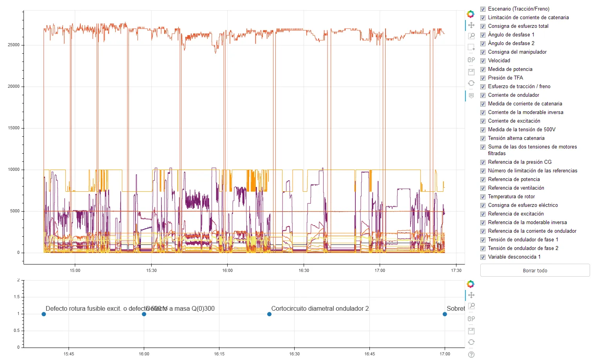Toggle the Hover tooltip tool on the signals plot
This screenshot has width=592, height=364.
pyautogui.click(x=471, y=96)
